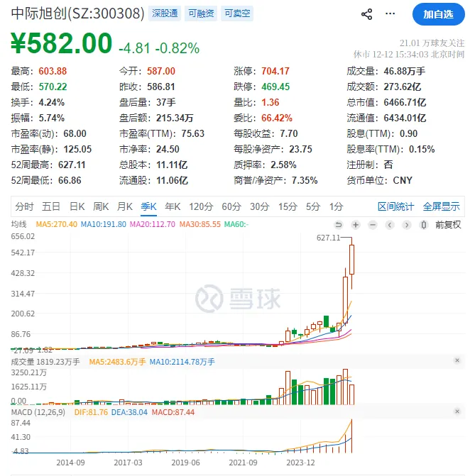Click the chart reset/undo icon
Screen dimensions: 470x476
(339, 225)
